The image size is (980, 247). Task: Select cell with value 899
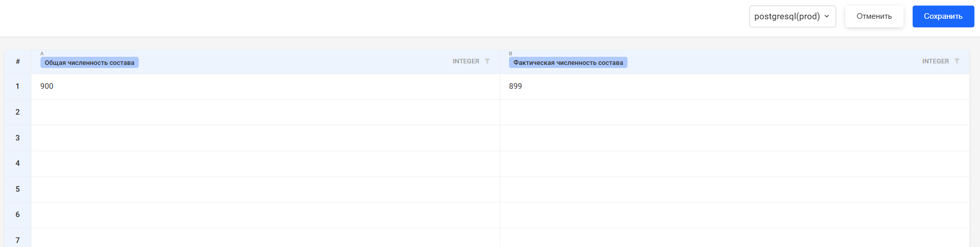734,87
